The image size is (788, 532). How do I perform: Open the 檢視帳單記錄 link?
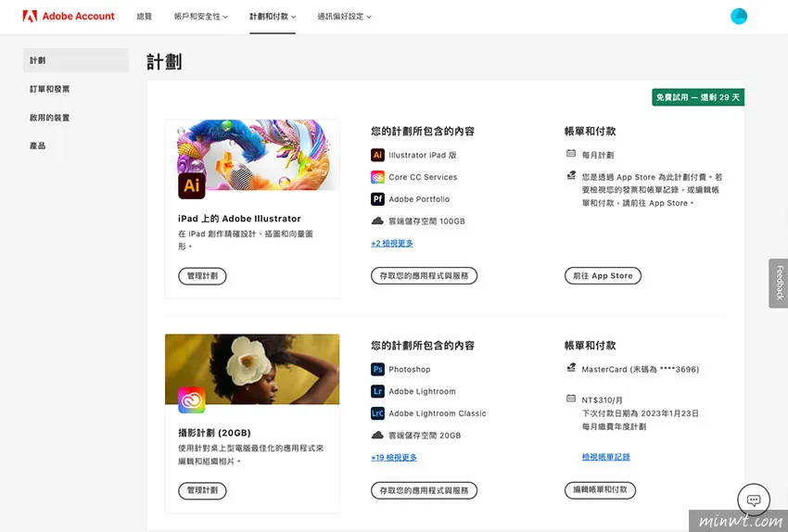click(x=605, y=457)
